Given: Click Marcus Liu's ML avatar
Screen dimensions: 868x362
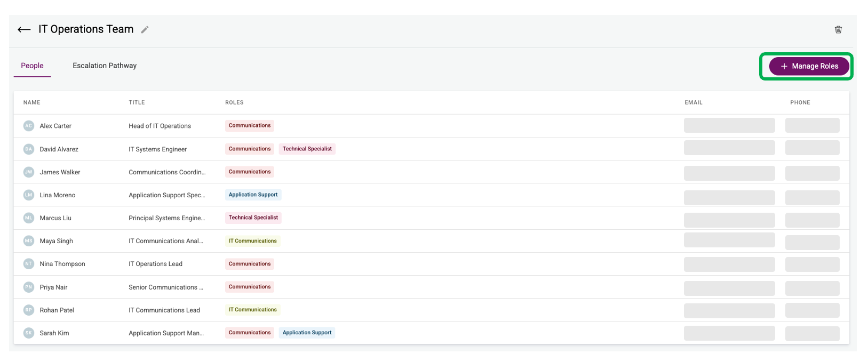Looking at the screenshot, I should click(29, 218).
